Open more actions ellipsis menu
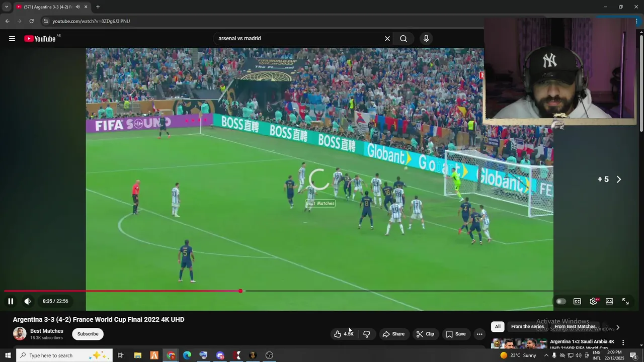 tap(479, 334)
